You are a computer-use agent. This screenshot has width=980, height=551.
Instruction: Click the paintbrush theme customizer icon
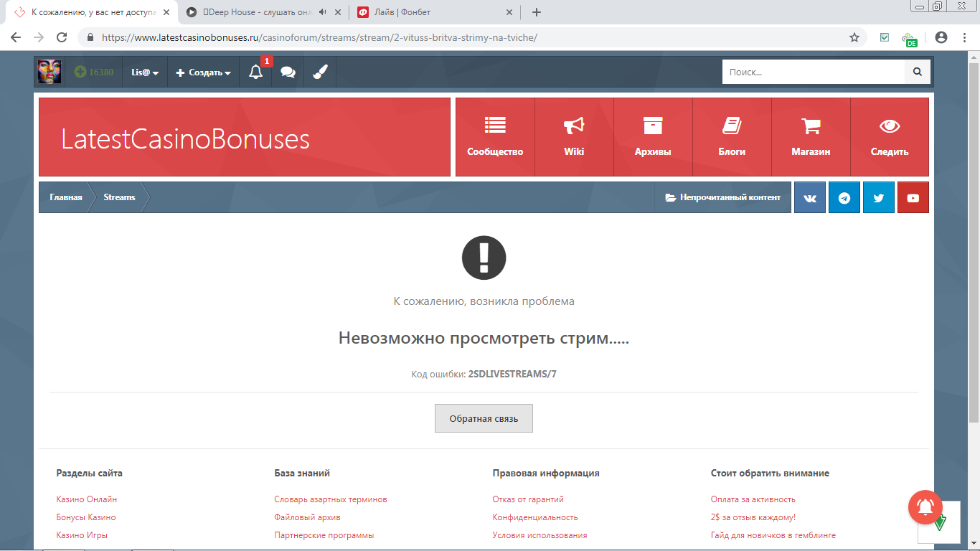320,72
